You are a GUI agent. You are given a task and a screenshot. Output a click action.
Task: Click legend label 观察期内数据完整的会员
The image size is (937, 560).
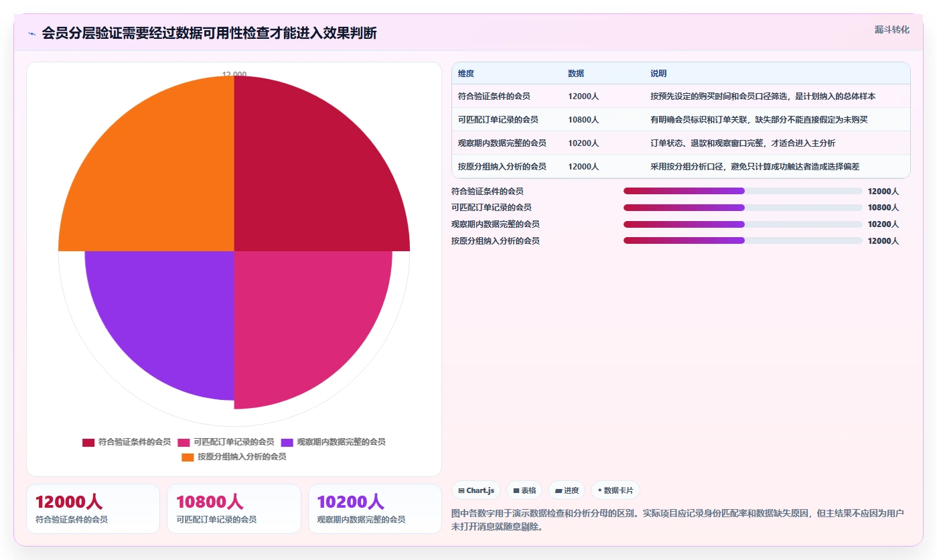coord(341,442)
